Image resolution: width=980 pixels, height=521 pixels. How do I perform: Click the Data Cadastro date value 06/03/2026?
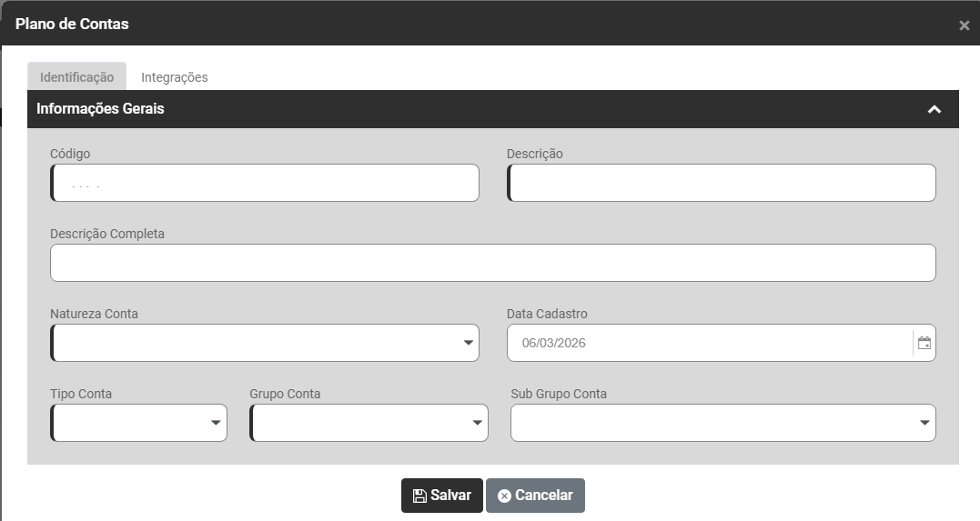coord(553,344)
